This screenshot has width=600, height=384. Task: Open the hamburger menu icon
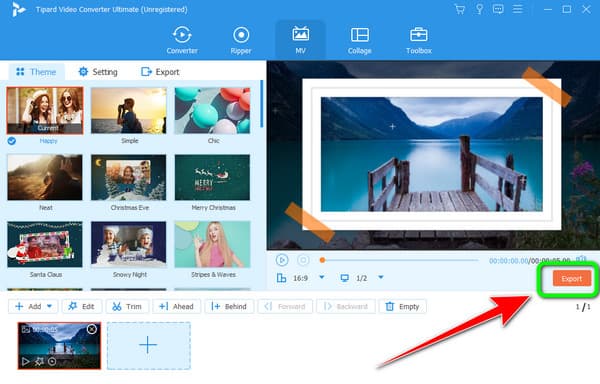[517, 9]
